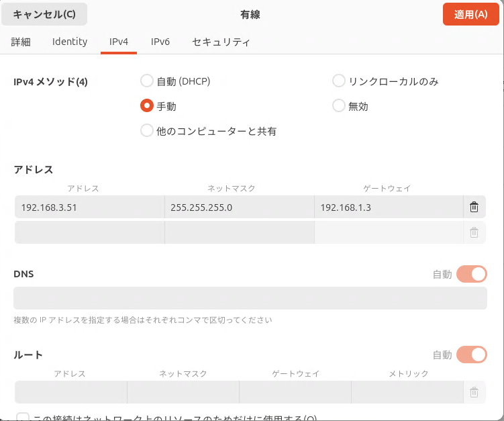Viewport: 504px width, 421px height.
Task: Click the trash icon on empty address row
Action: pos(474,232)
